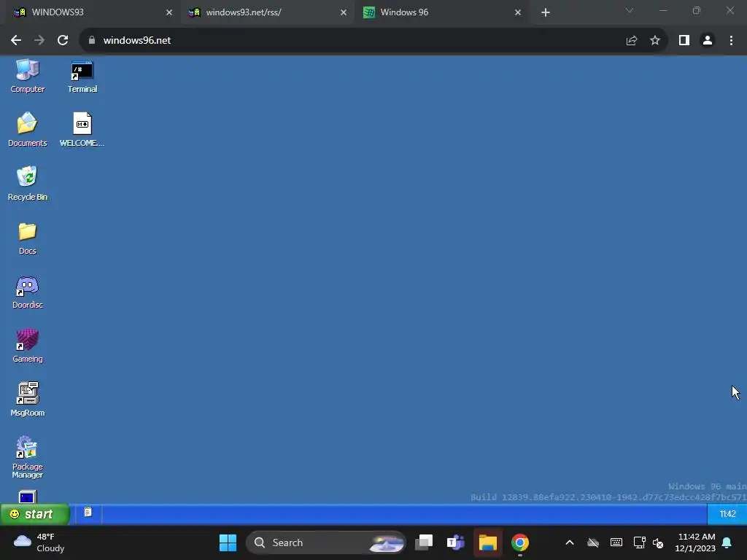View site information lock icon

pyautogui.click(x=91, y=41)
